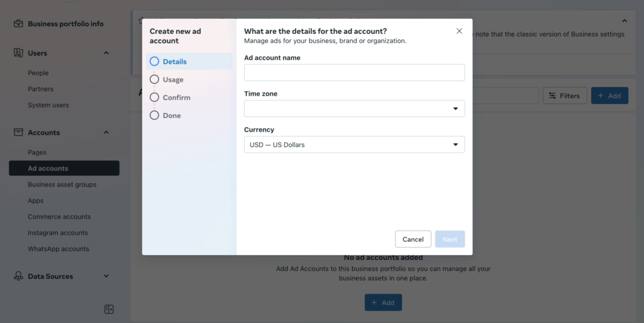Expand the Data Sources section chevron
The height and width of the screenshot is (323, 644).
coord(106,276)
